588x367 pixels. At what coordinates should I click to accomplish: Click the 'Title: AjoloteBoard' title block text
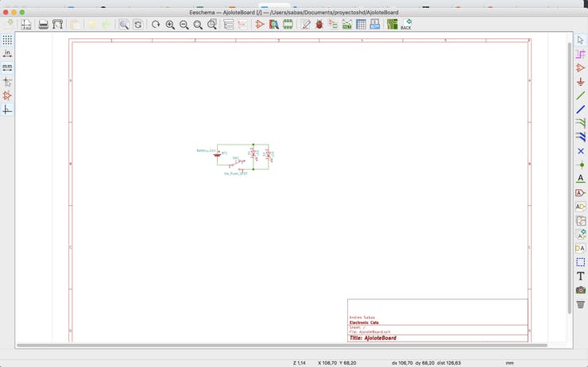pyautogui.click(x=373, y=338)
